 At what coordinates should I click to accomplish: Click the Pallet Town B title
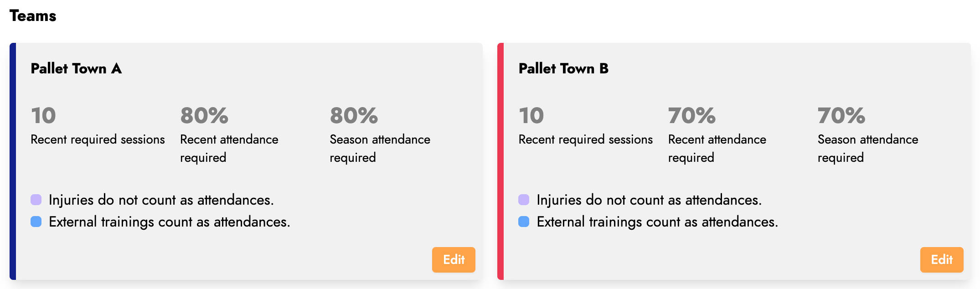coord(563,69)
